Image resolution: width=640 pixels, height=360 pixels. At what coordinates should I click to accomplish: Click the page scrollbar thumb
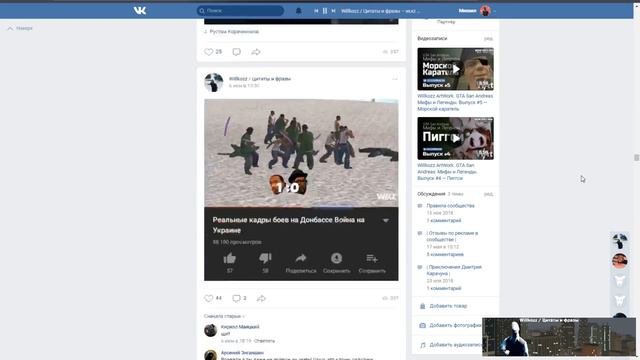pyautogui.click(x=636, y=158)
